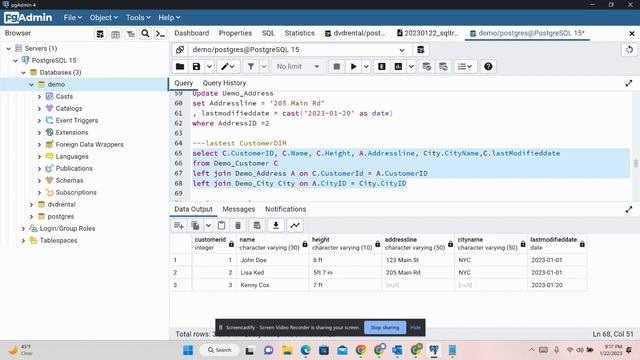The width and height of the screenshot is (640, 360).
Task: Collapse the Databases node
Action: pyautogui.click(x=23, y=73)
